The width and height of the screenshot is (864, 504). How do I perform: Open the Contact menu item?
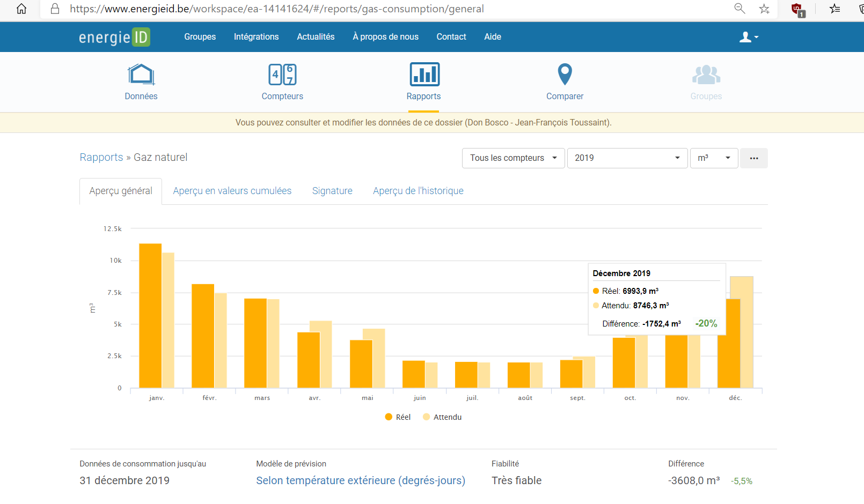coord(451,37)
